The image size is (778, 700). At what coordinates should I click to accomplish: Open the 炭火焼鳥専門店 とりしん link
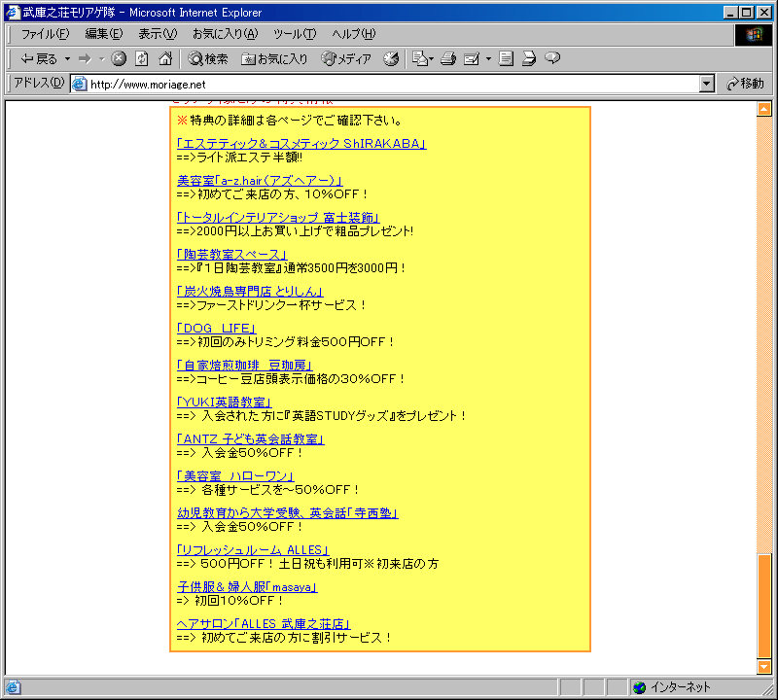coord(250,292)
